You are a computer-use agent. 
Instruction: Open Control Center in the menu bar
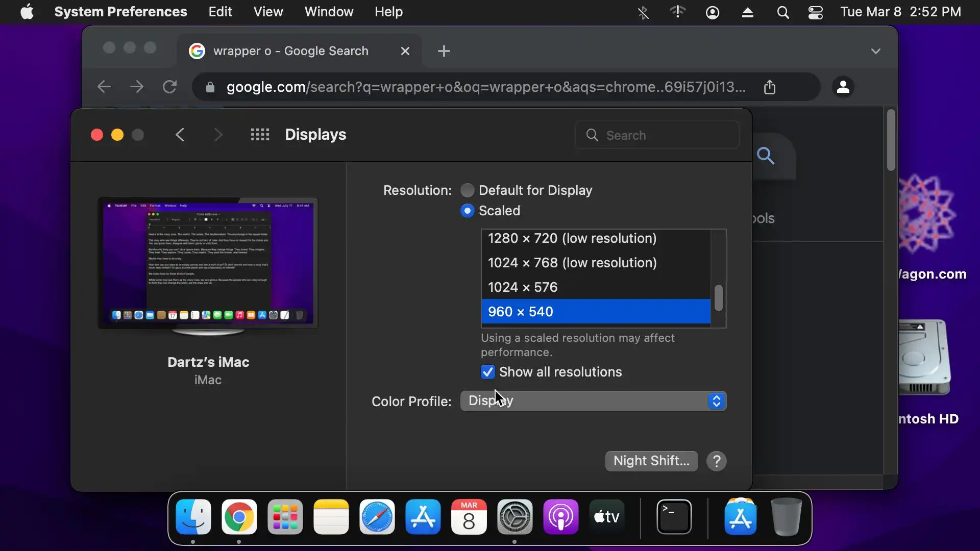point(815,12)
